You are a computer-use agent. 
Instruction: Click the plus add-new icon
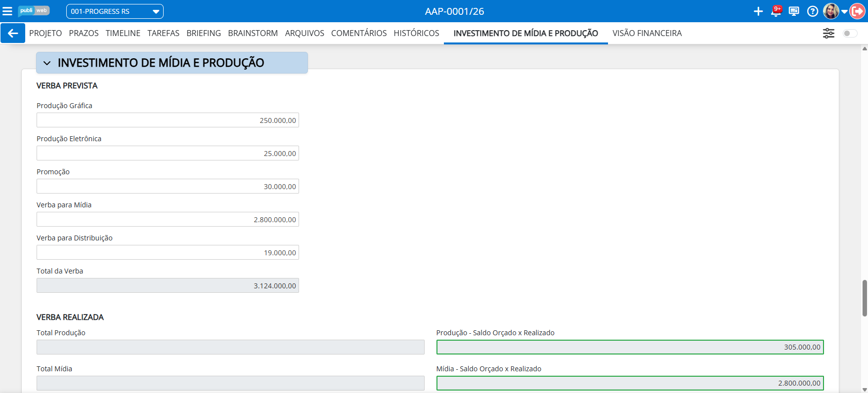click(x=758, y=11)
